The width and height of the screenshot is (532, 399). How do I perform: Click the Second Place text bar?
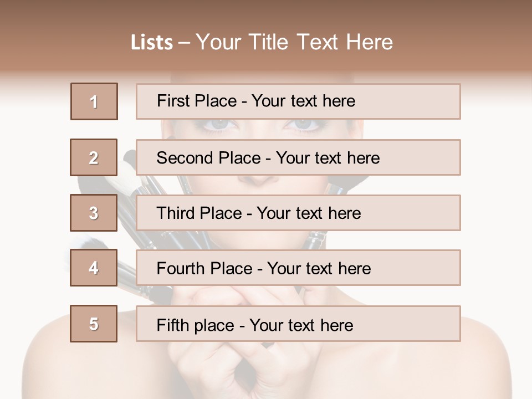click(298, 157)
